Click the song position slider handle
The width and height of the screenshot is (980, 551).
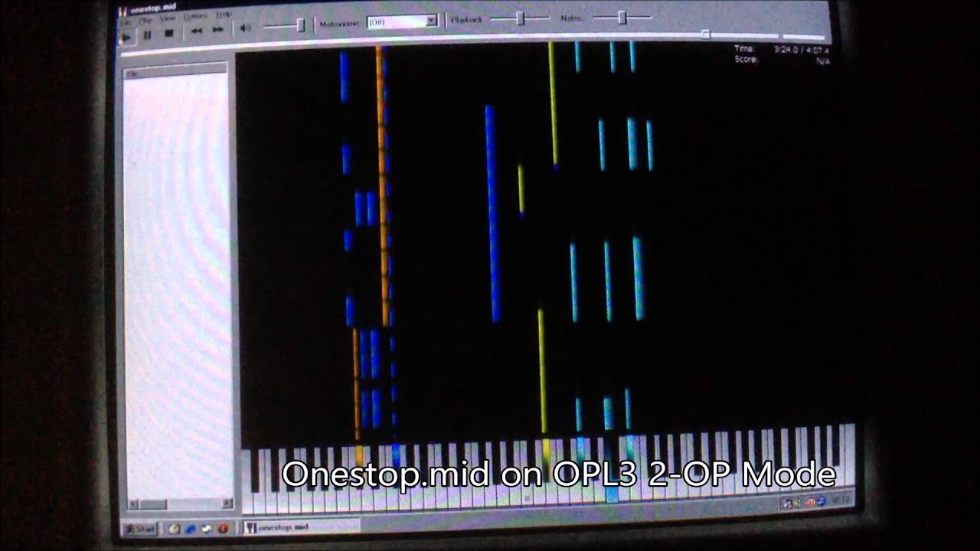pyautogui.click(x=706, y=34)
